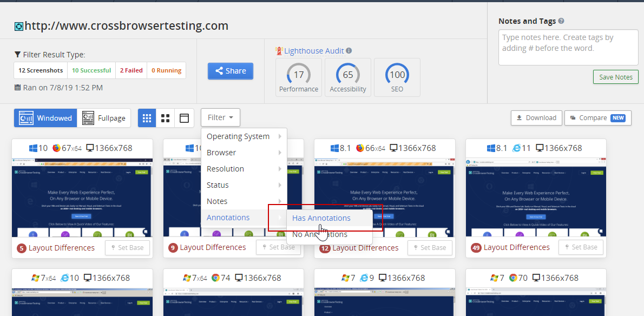Expand the Annotations filter submenu

pyautogui.click(x=244, y=218)
